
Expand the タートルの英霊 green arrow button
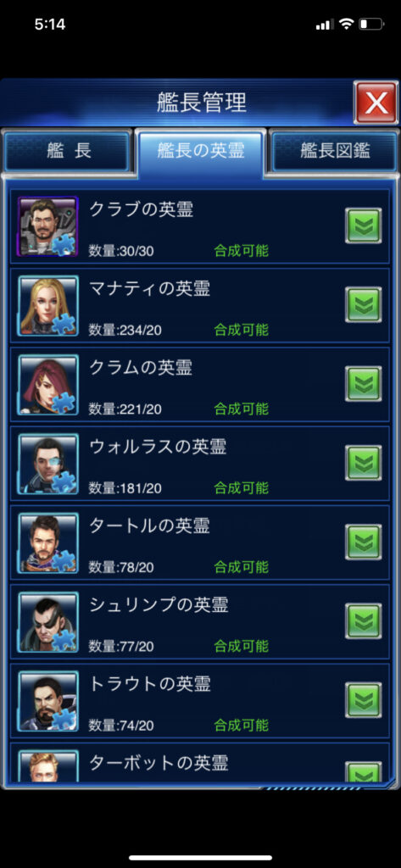364,542
